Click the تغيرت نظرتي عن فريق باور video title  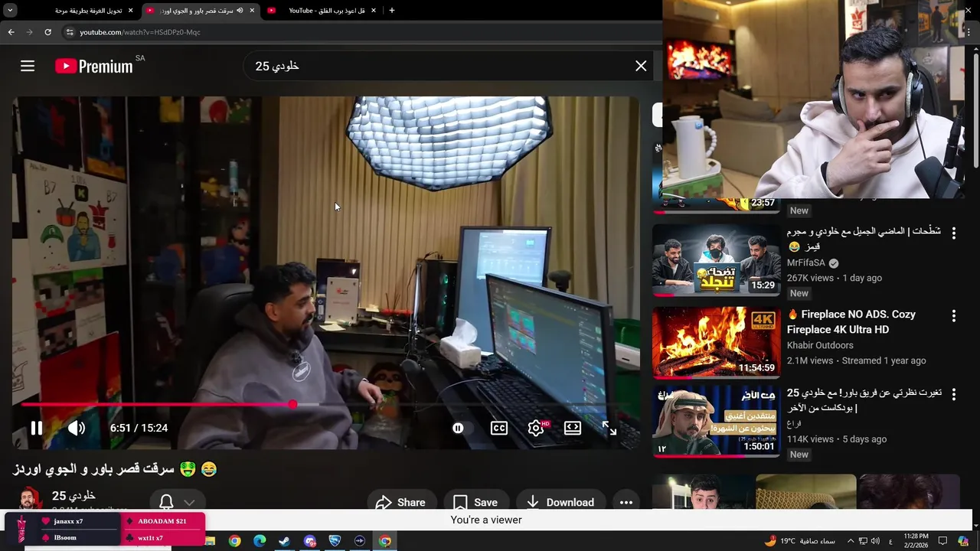point(864,400)
